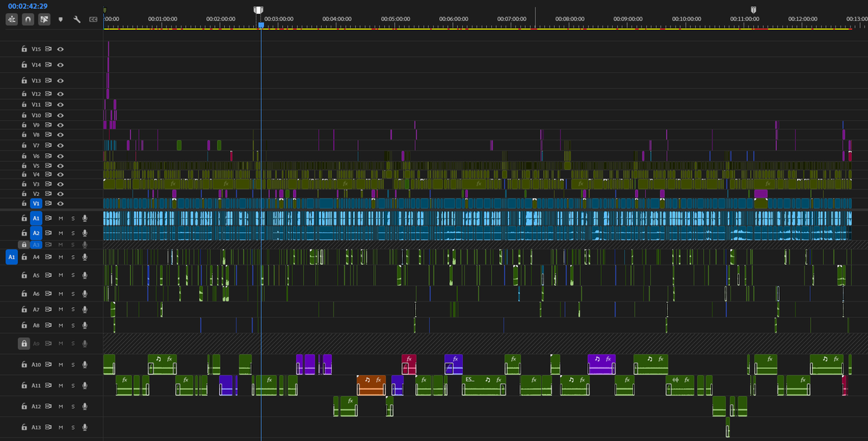Mute track A1 with M button
The image size is (868, 441).
(x=61, y=218)
